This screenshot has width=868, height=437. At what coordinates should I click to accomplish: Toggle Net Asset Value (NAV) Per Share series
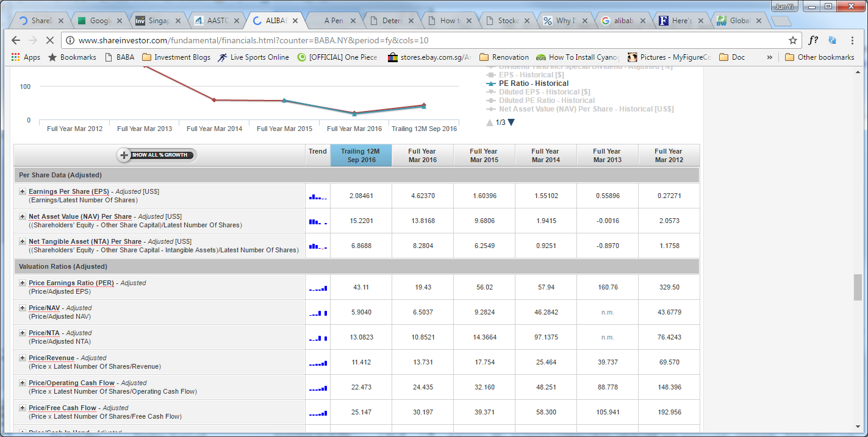[x=579, y=109]
